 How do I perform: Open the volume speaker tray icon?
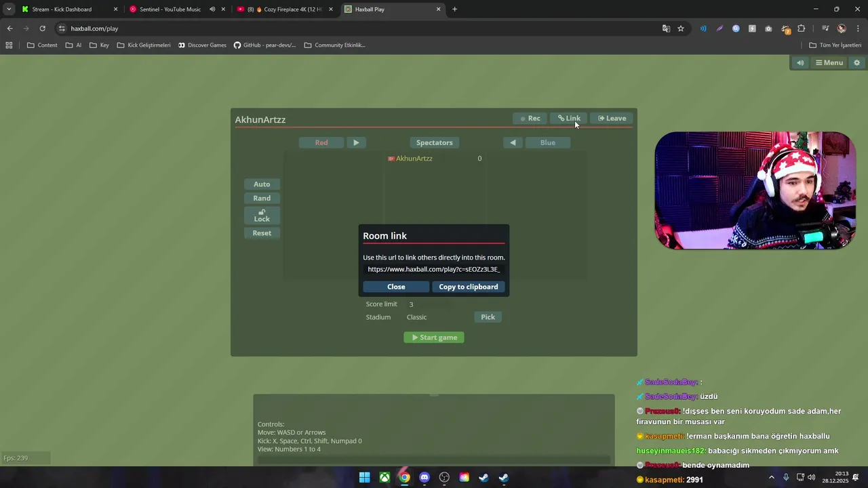point(811,477)
